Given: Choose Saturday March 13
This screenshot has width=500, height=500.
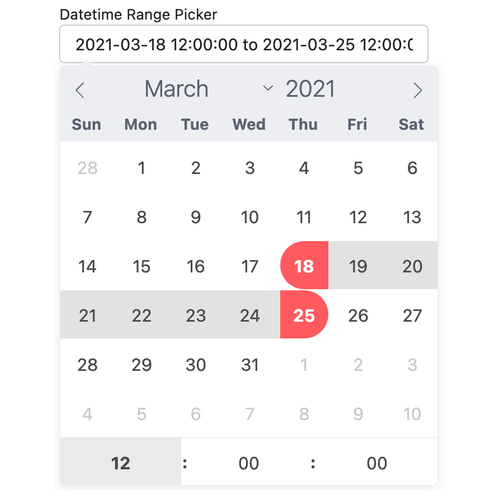Looking at the screenshot, I should [412, 217].
